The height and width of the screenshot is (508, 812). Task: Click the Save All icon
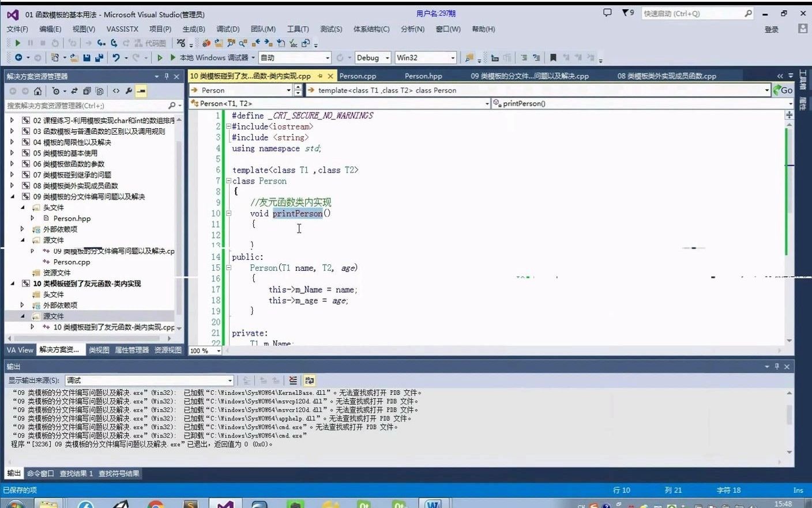click(x=99, y=58)
